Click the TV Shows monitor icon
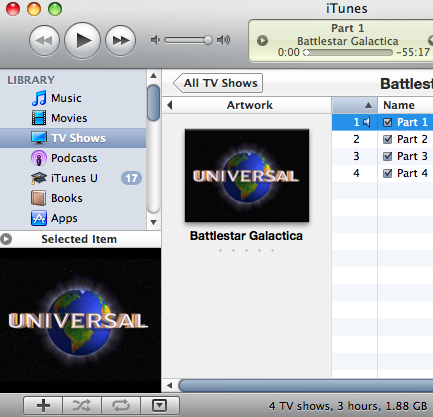 pos(39,138)
